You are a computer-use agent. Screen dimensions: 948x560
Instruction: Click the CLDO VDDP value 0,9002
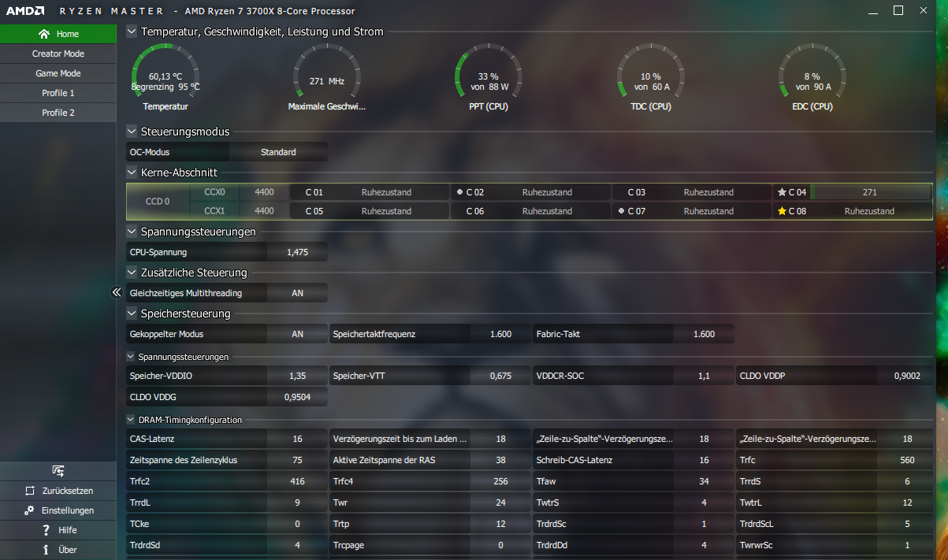(907, 376)
